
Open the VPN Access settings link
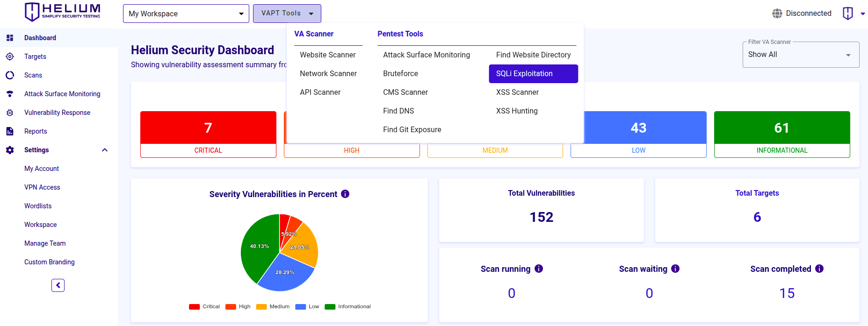coord(42,187)
